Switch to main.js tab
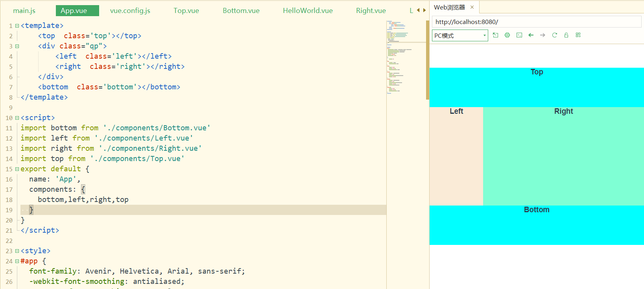644x289 pixels. pyautogui.click(x=24, y=11)
